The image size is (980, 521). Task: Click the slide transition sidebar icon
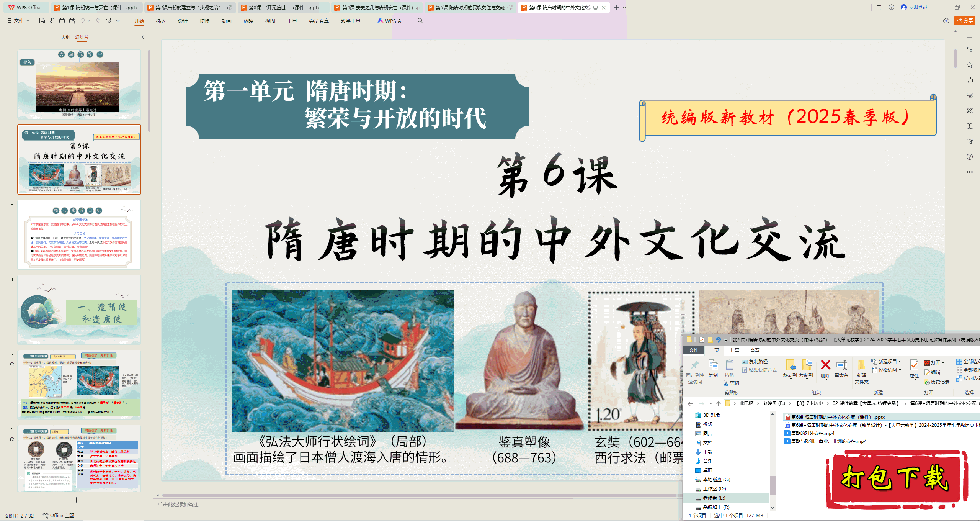click(x=970, y=80)
